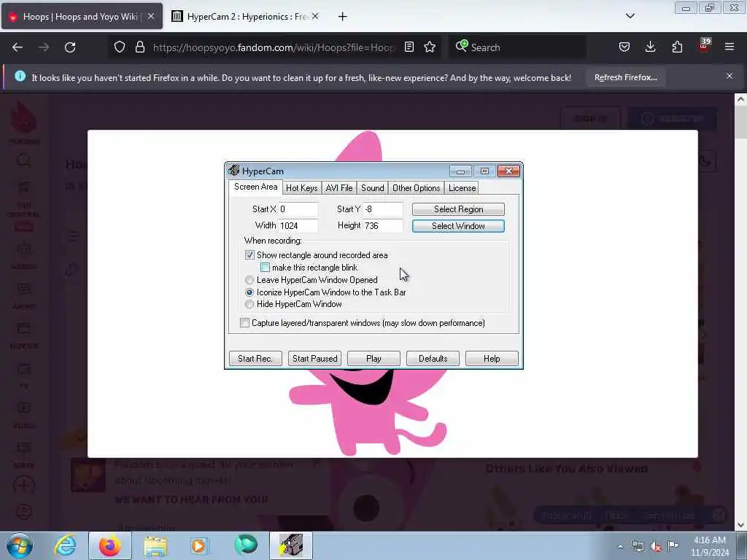The height and width of the screenshot is (560, 747).
Task: Switch to the License tab
Action: (x=462, y=188)
